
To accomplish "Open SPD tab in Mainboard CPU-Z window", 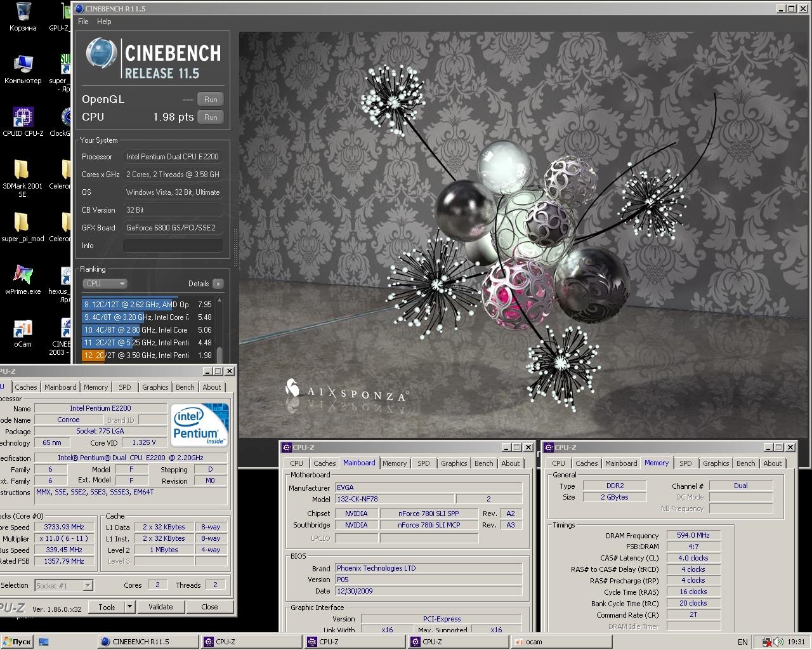I will [x=424, y=463].
